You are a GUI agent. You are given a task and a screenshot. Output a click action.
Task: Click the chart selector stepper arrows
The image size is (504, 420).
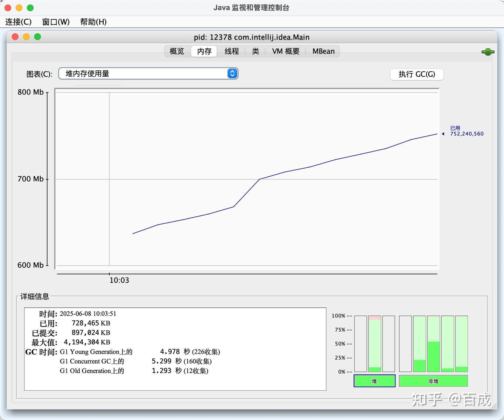point(232,73)
